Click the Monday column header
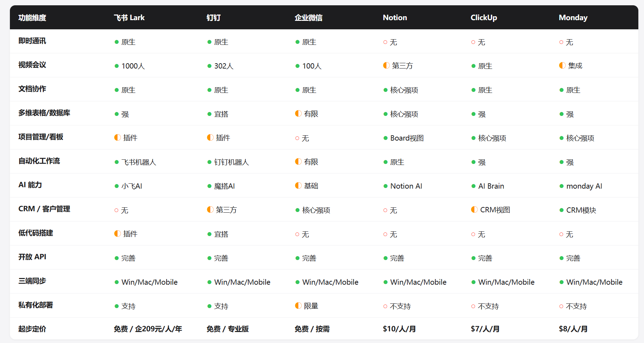The height and width of the screenshot is (343, 644). click(x=573, y=18)
